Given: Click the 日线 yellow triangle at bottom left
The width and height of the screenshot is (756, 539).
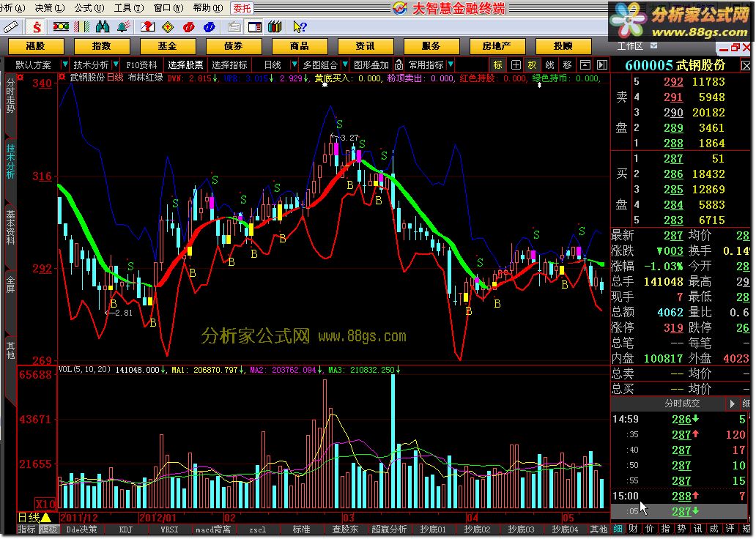Looking at the screenshot, I should (x=46, y=518).
